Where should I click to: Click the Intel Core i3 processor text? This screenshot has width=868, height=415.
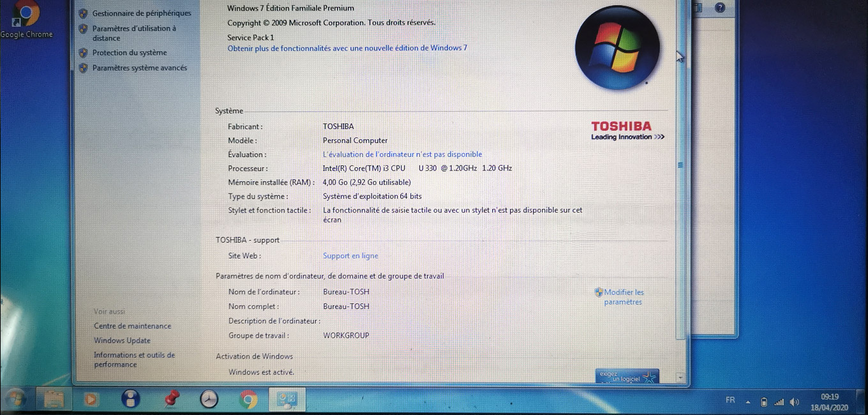click(x=417, y=169)
